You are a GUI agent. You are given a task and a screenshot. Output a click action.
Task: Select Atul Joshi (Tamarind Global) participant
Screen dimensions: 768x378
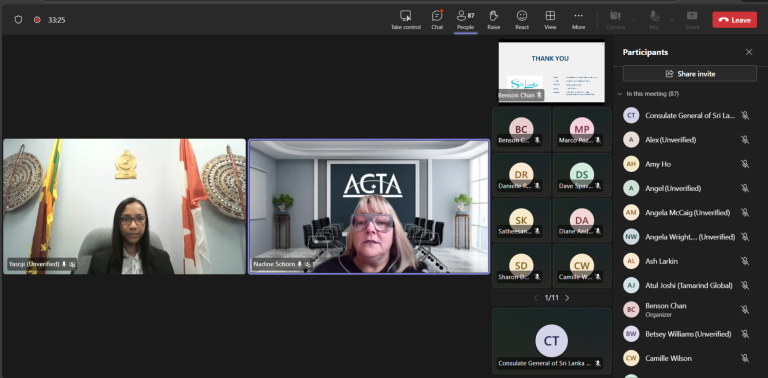[690, 285]
